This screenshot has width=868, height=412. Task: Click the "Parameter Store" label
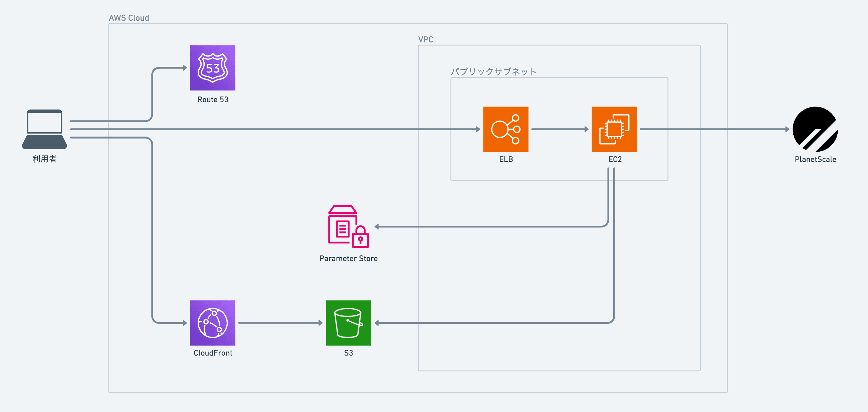(x=349, y=258)
